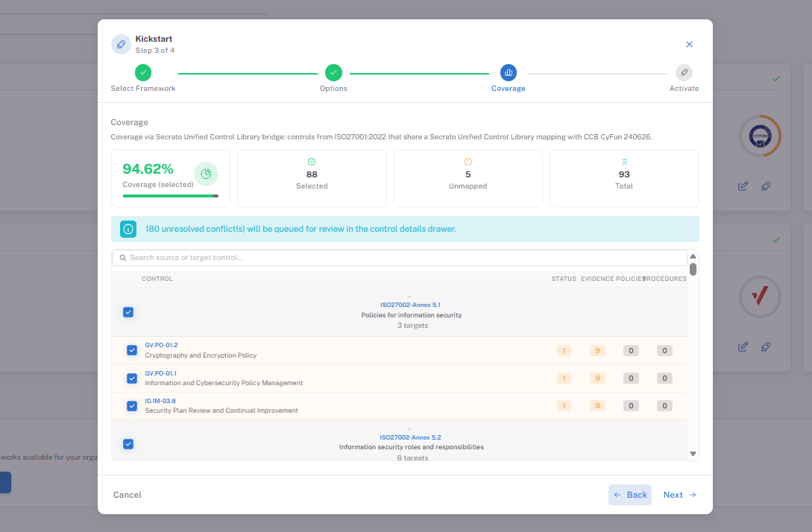Untick GV.PO-01.2 Cryptography and Encryption Policy checkbox
Image resolution: width=812 pixels, height=532 pixels.
coord(132,350)
